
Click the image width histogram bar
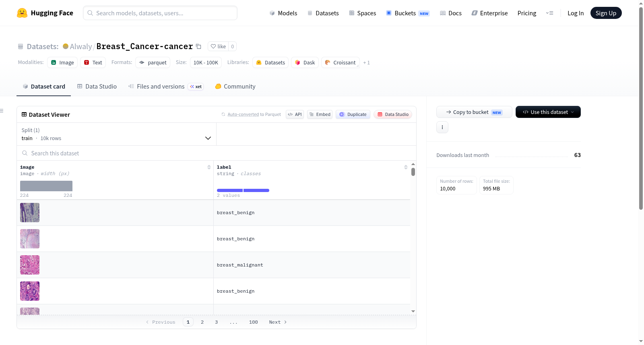[x=46, y=186]
